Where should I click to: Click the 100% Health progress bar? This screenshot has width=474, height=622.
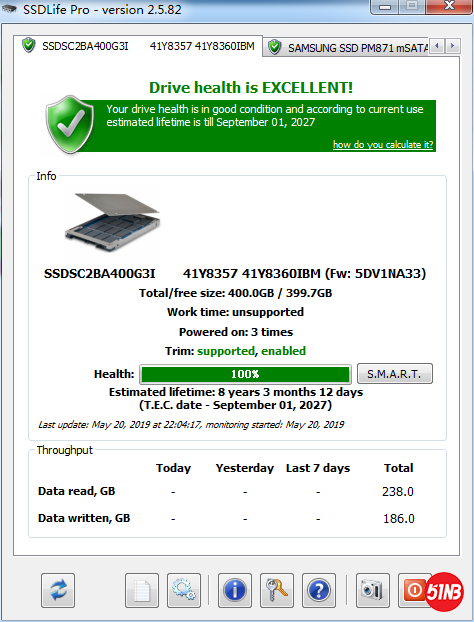pyautogui.click(x=245, y=374)
